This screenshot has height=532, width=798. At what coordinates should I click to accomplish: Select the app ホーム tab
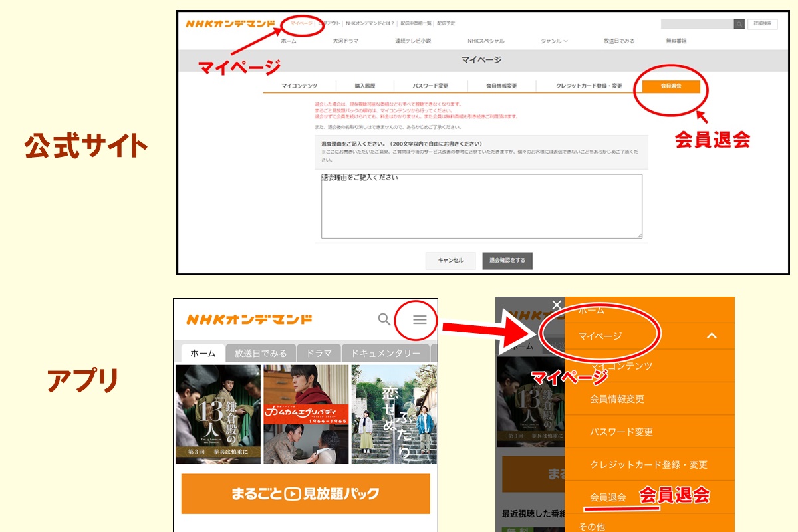(203, 354)
